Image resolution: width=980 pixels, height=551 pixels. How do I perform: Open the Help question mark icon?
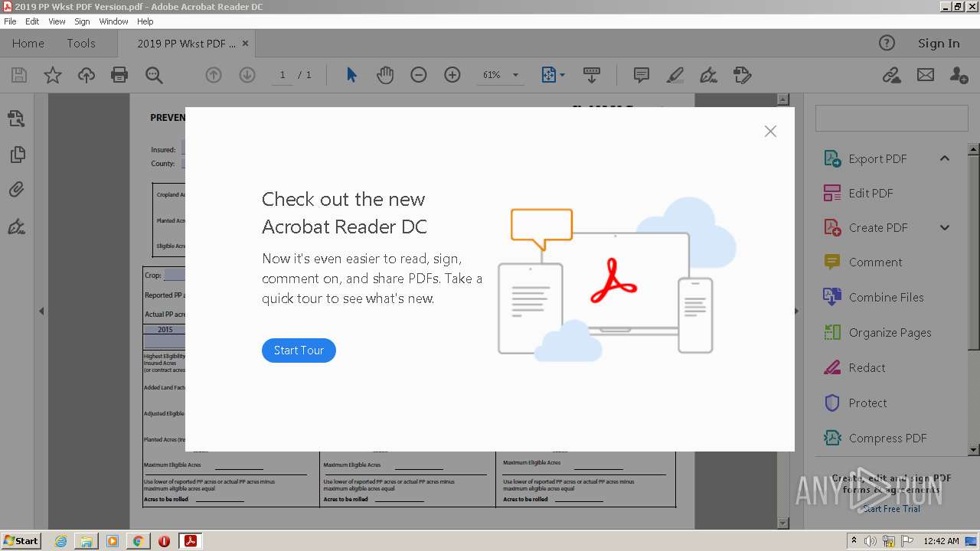click(887, 44)
